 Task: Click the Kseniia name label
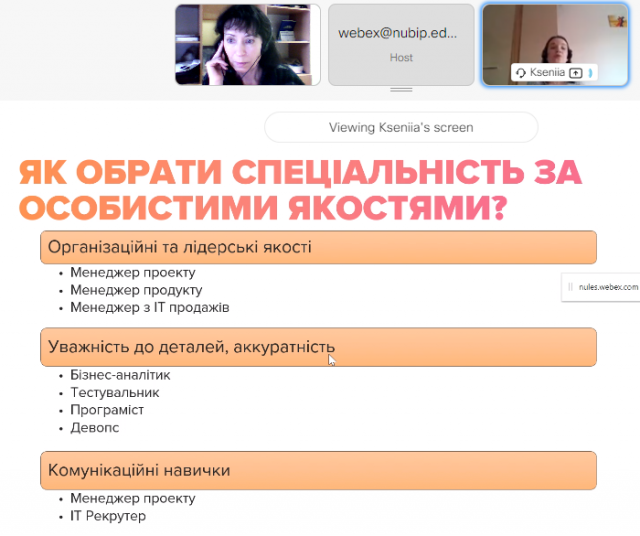tap(547, 73)
